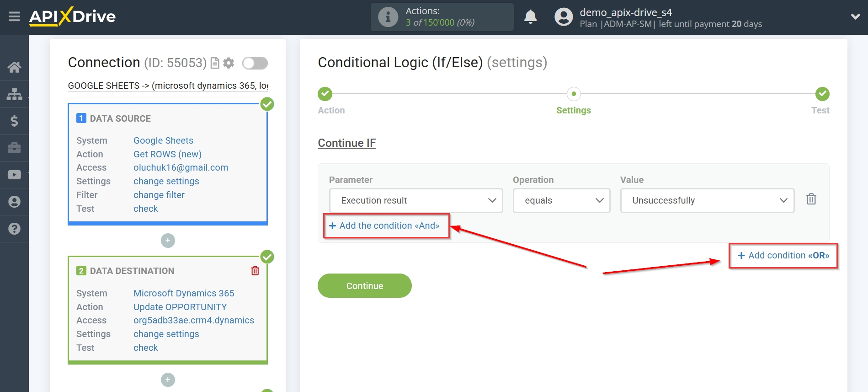Click the demo_apix-drive_s4 username
This screenshot has width=868, height=392.
pyautogui.click(x=626, y=12)
